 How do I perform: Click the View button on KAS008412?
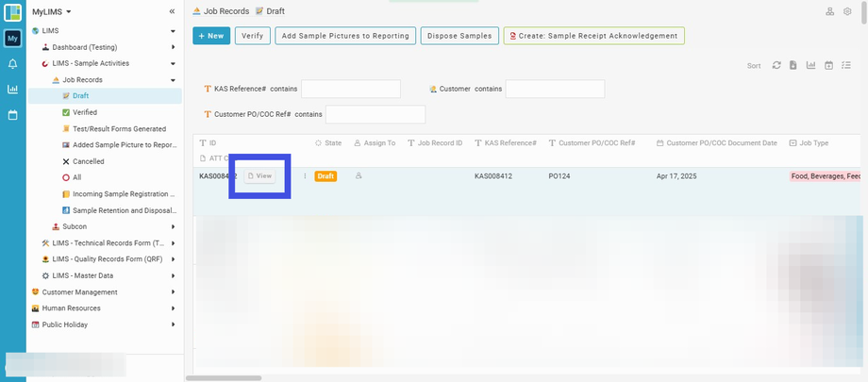[259, 176]
